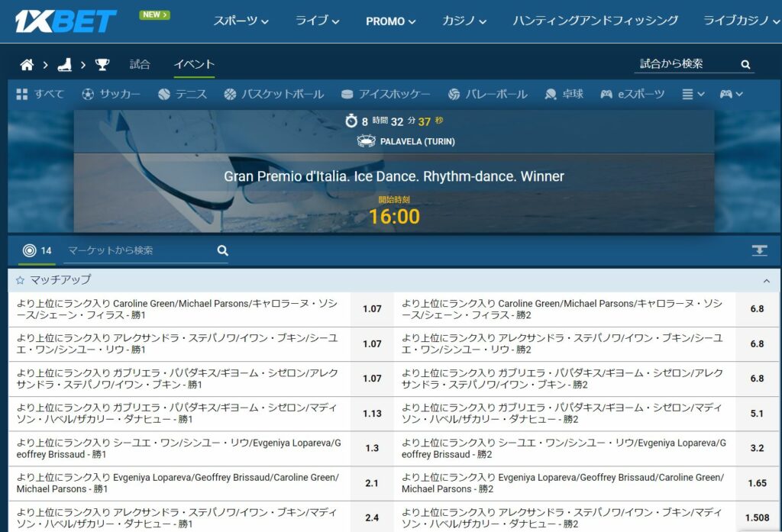Select the アイスホッケー ice hockey filter
This screenshot has height=532, width=782.
(386, 94)
